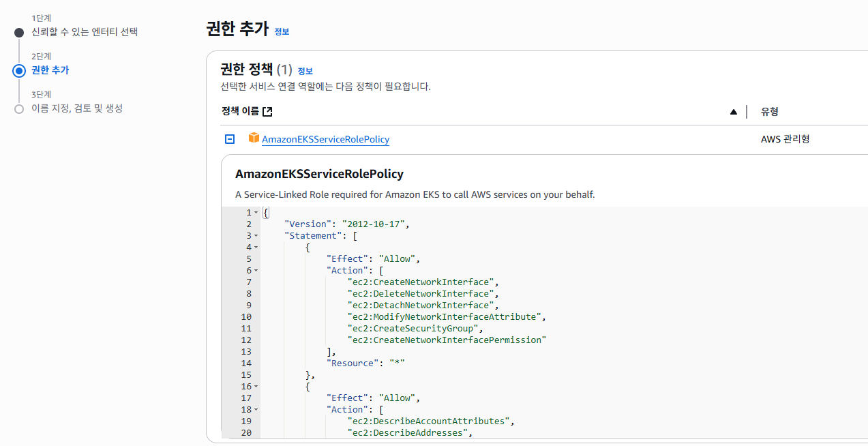Open the AmazonEKSServiceRolePolicy policy link
The image size is (868, 446).
click(x=325, y=139)
